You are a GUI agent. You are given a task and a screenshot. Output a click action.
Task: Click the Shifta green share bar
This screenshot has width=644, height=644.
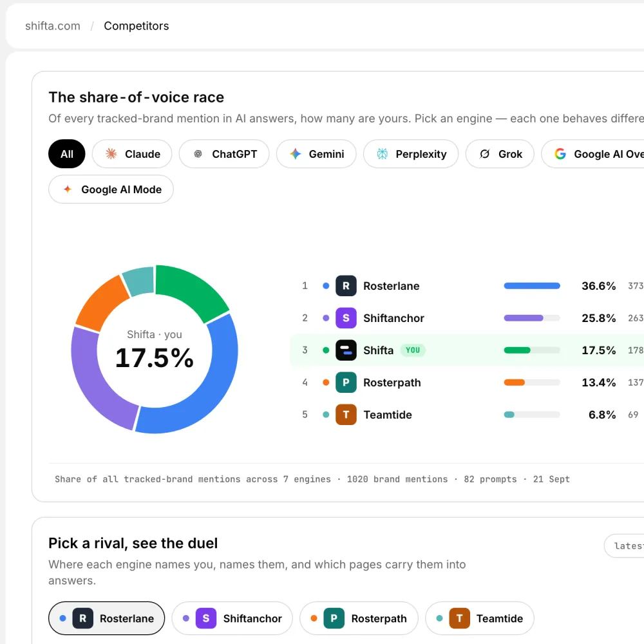point(517,350)
